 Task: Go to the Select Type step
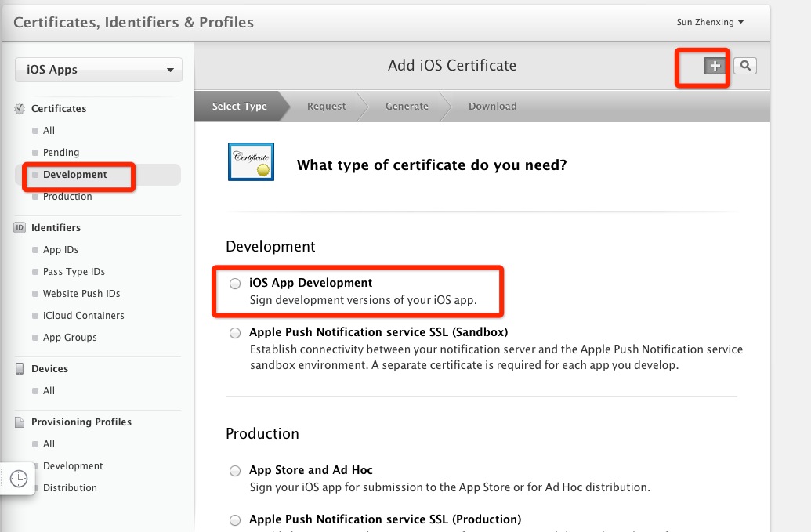(x=240, y=106)
